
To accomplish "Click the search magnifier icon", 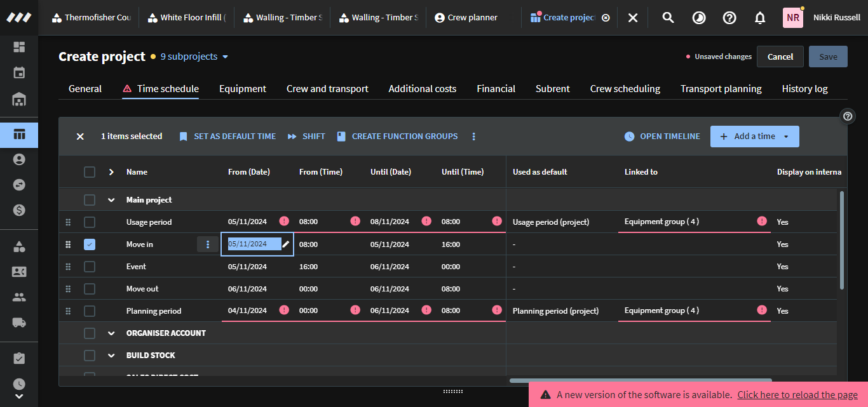I will [x=668, y=18].
